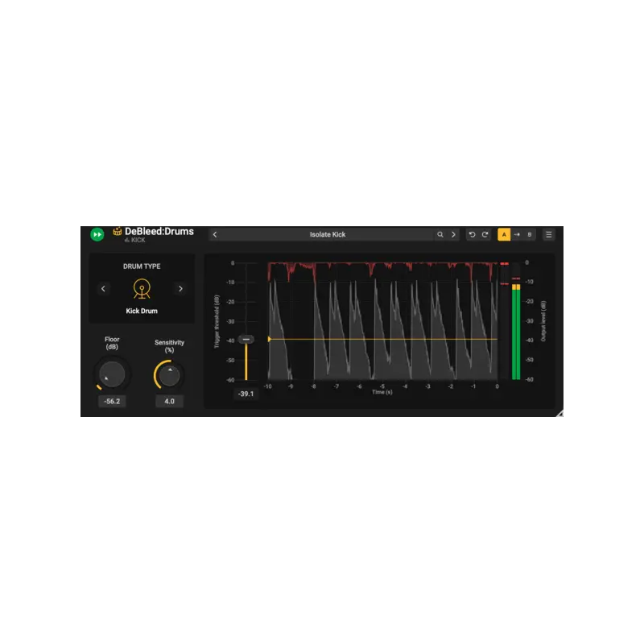Click the green fast-forward bypass button
This screenshot has height=644, width=644.
pyautogui.click(x=97, y=234)
